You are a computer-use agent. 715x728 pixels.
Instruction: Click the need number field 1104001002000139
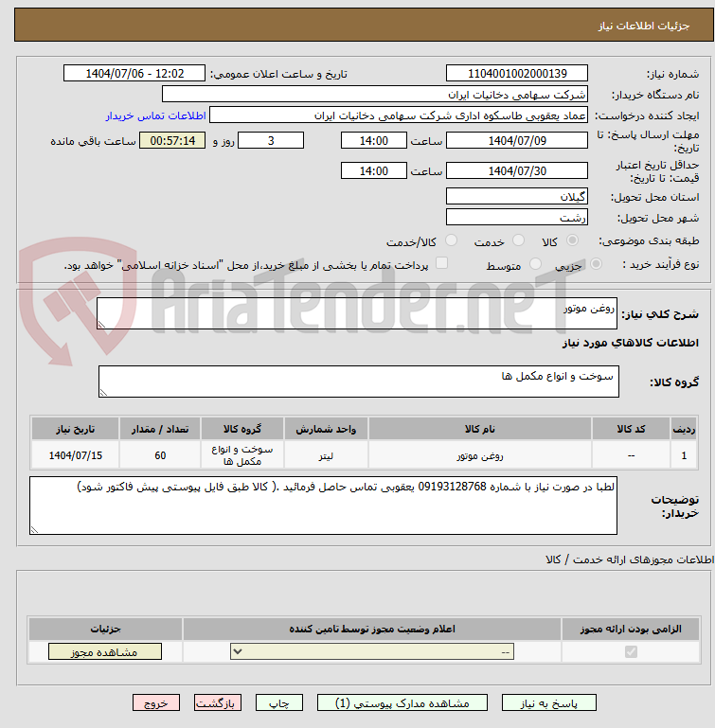517,73
